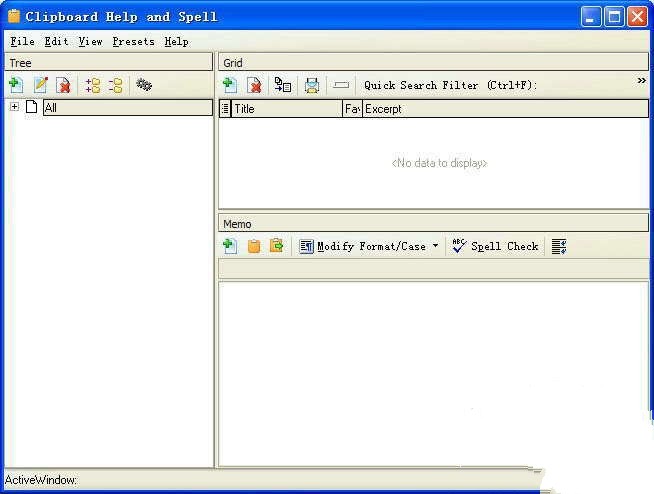Image resolution: width=654 pixels, height=494 pixels.
Task: Open Modify Format/Case dropdown arrow
Action: (435, 245)
